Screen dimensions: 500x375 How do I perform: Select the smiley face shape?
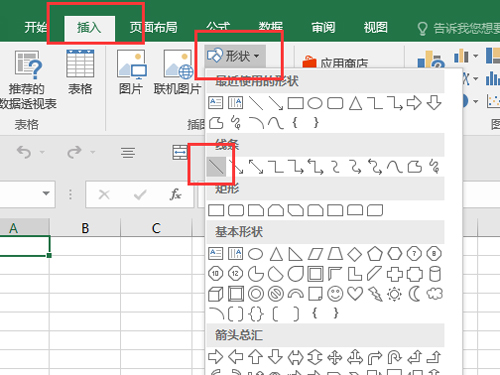(335, 294)
